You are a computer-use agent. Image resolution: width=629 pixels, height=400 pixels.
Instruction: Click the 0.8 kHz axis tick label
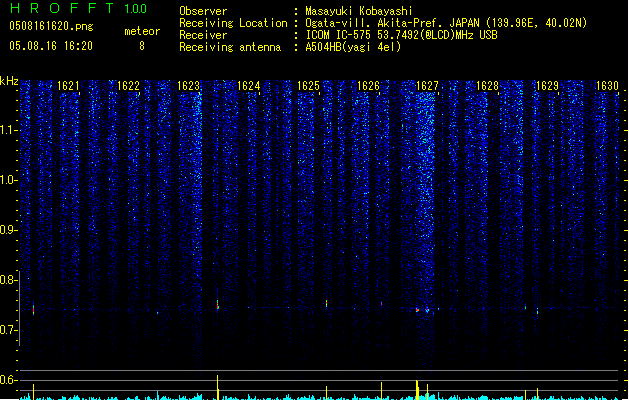[x=9, y=280]
